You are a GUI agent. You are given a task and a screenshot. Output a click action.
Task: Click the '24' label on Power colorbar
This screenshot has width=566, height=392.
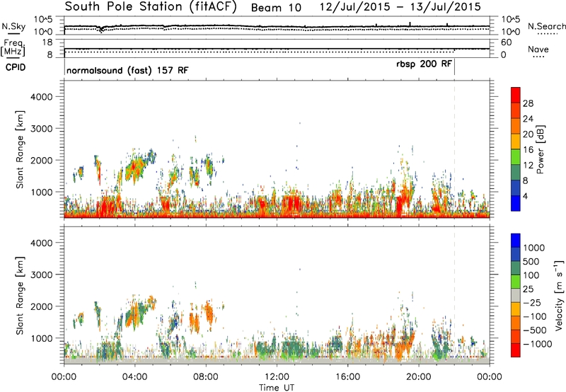(528, 119)
